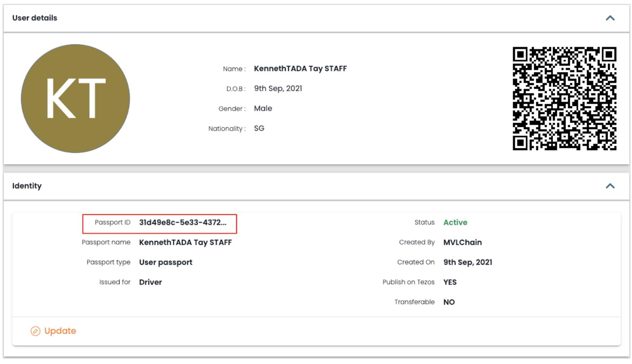Click the D.O.B date value
The height and width of the screenshot is (364, 632).
[x=278, y=89]
